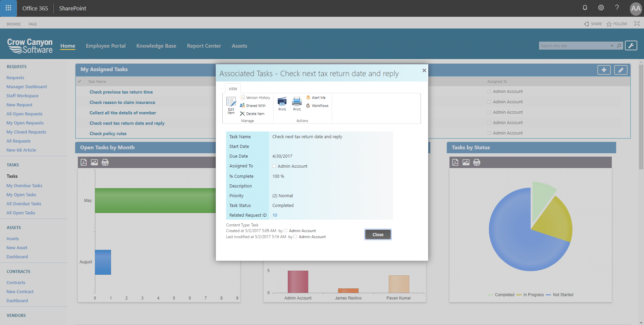Viewport: 644px width, 325px height.
Task: Toggle the first Admin Account checkbox in Assigned To
Action: (489, 91)
